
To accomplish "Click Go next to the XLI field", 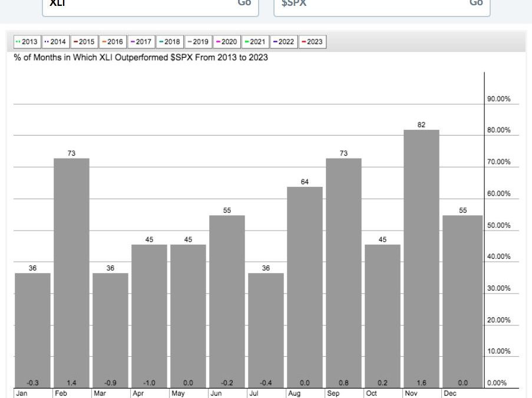I will [x=244, y=3].
